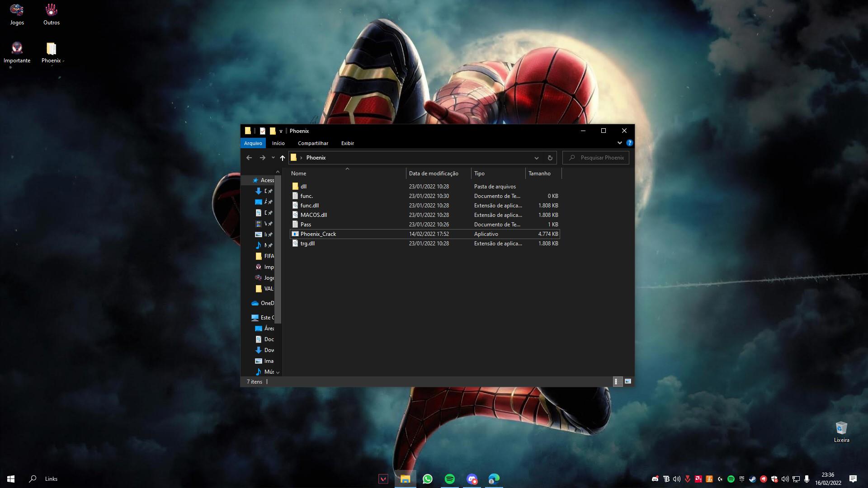Switch to details view layout
Screen dimensions: 868x488
(617, 381)
